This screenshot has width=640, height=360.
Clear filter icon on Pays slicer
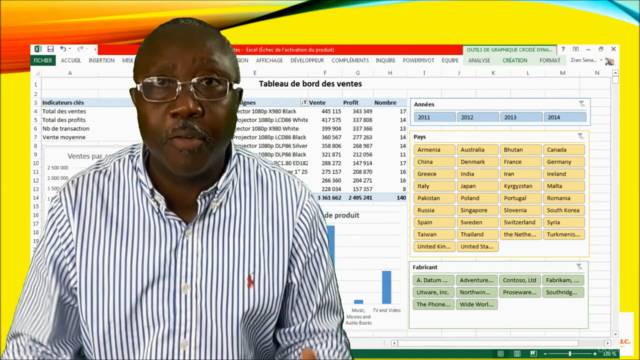click(580, 136)
